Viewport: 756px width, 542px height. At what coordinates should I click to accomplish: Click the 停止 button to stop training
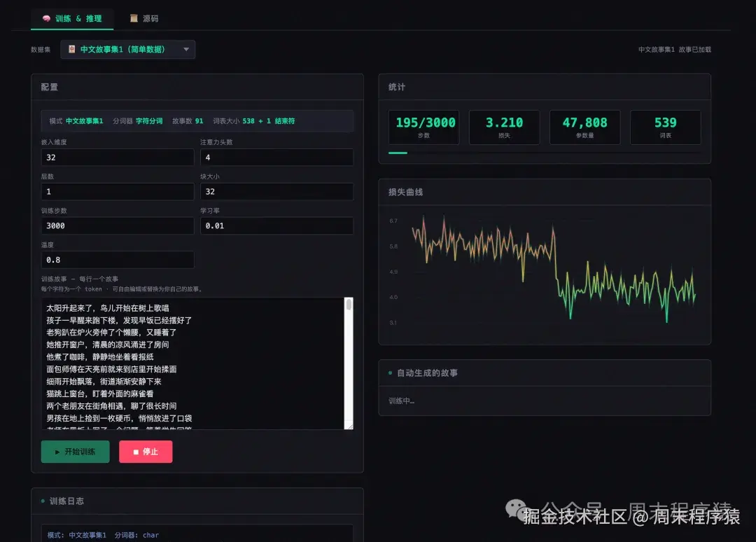(146, 452)
